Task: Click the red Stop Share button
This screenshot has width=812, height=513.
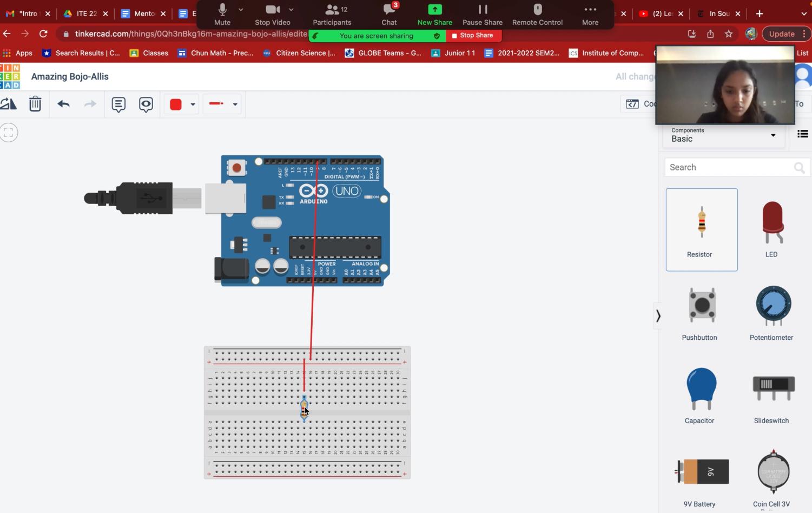Action: click(x=473, y=36)
